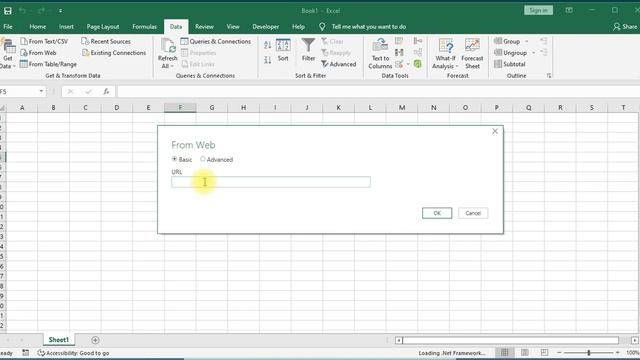Toggle the Filter funnel

(x=309, y=50)
